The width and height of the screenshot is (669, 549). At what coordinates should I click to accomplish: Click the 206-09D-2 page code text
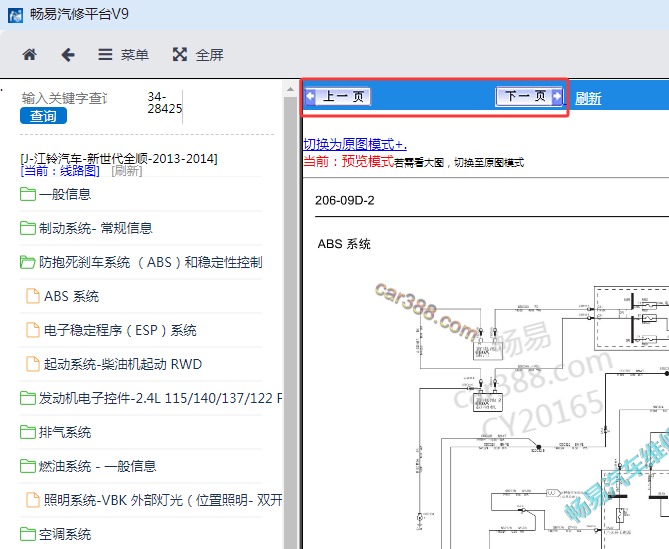point(345,200)
